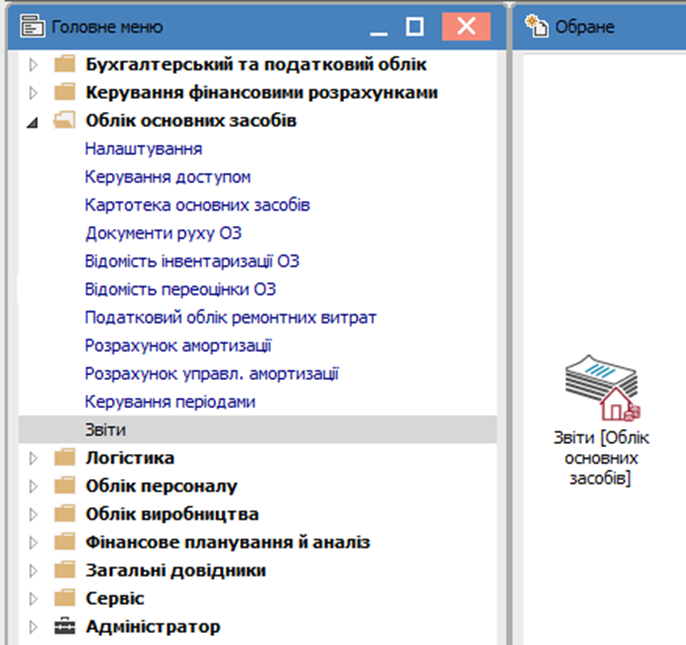Open Відомість інвентаризації ОЗ
This screenshot has width=686, height=645.
click(192, 261)
